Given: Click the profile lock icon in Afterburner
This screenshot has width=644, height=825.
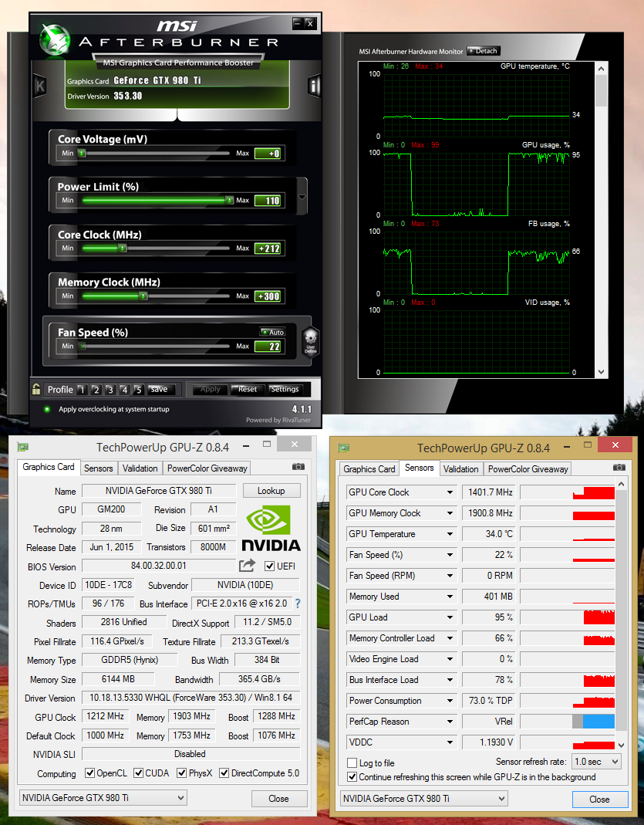Looking at the screenshot, I should click(x=35, y=390).
